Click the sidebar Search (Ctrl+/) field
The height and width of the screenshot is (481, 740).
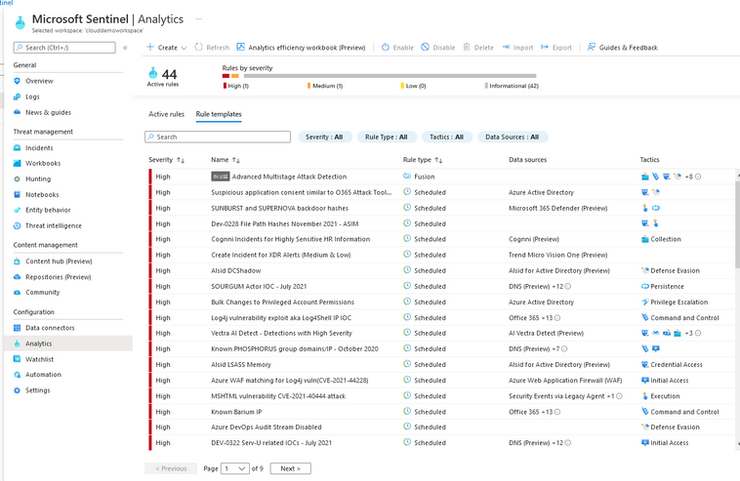tap(65, 47)
